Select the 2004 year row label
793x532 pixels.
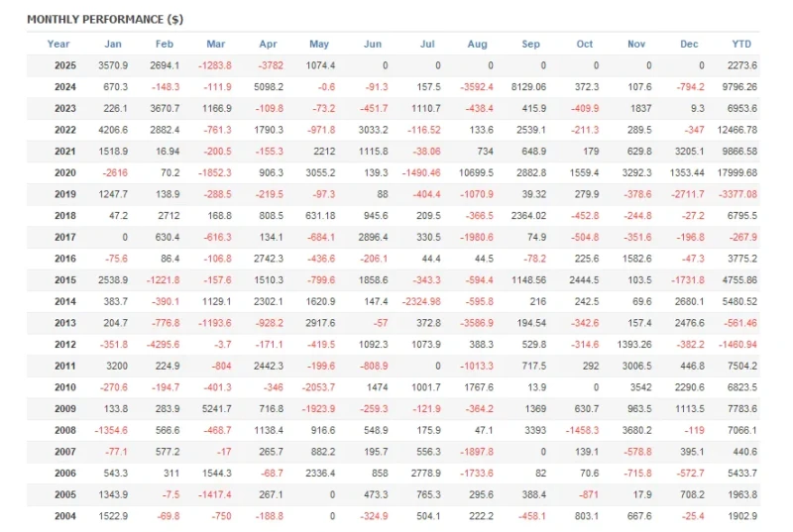click(x=65, y=516)
